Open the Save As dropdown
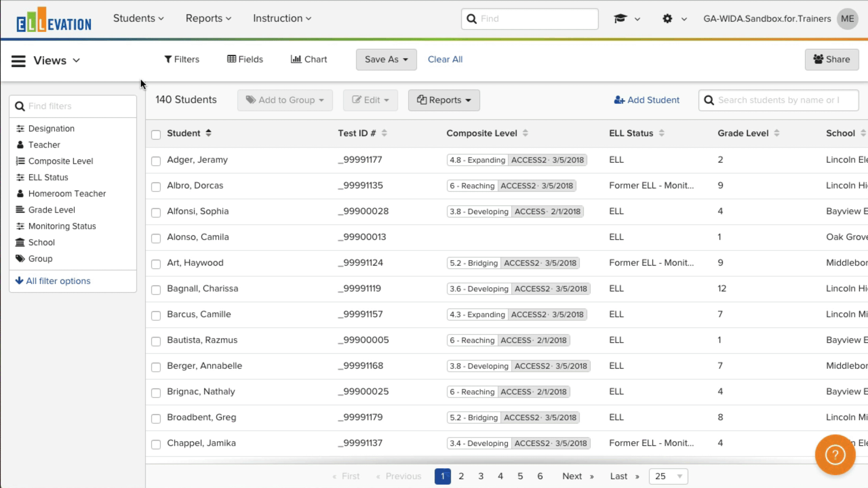The width and height of the screenshot is (868, 488). [386, 60]
